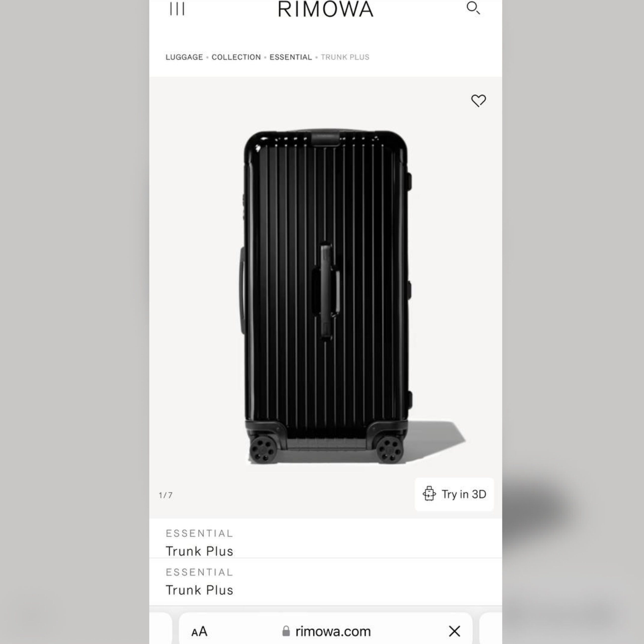Open the AA text size options

199,631
